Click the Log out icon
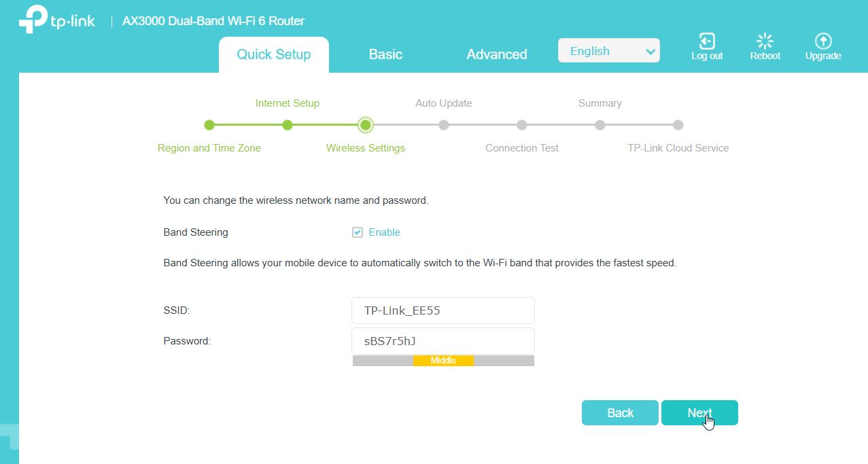The image size is (868, 464). (x=707, y=41)
